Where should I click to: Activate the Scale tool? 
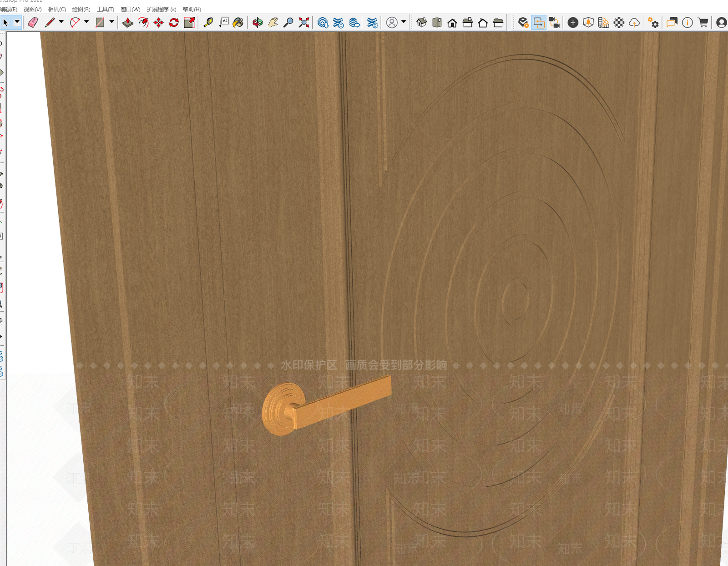coord(189,22)
